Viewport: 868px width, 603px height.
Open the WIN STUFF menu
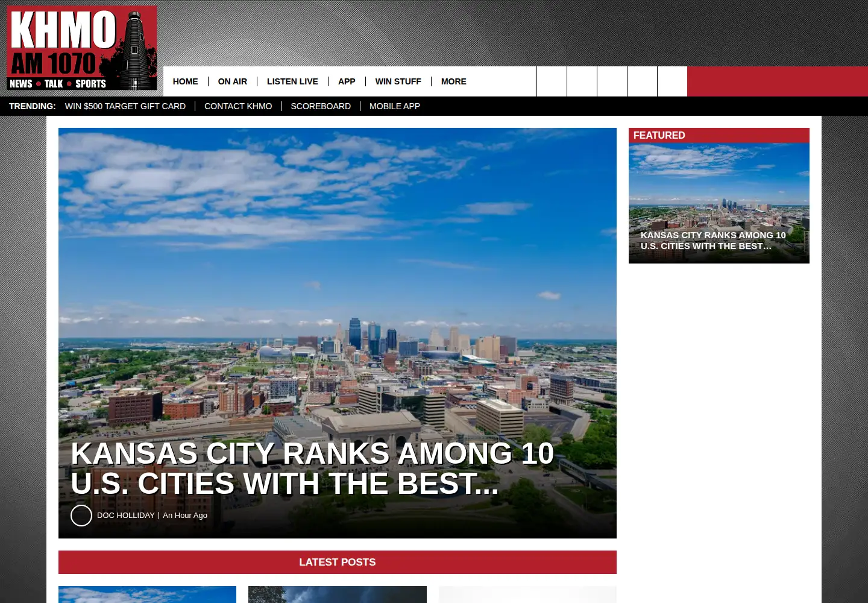tap(398, 81)
